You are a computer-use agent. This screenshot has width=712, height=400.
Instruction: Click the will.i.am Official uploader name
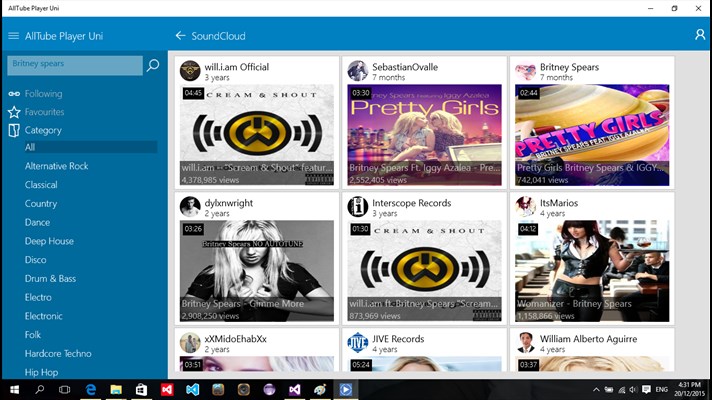(237, 67)
